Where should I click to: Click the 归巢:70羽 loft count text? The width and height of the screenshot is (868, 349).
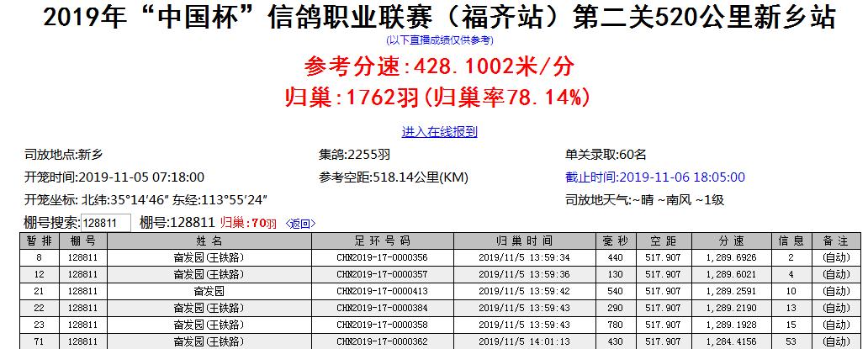[249, 224]
